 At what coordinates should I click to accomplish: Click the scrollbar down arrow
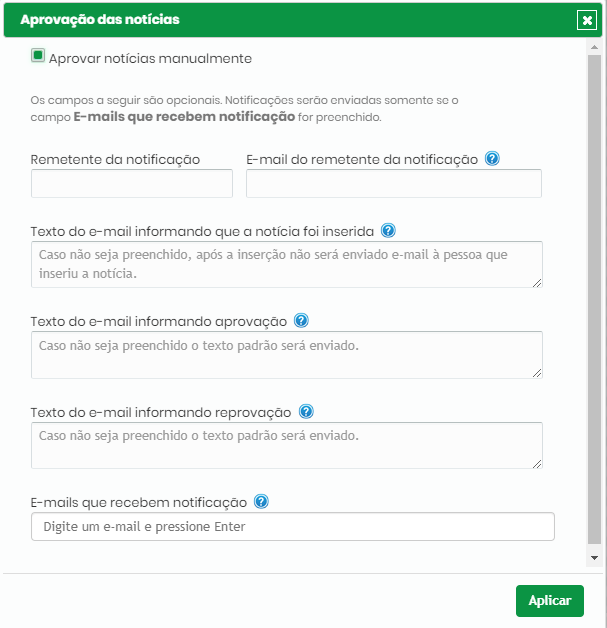[x=595, y=558]
